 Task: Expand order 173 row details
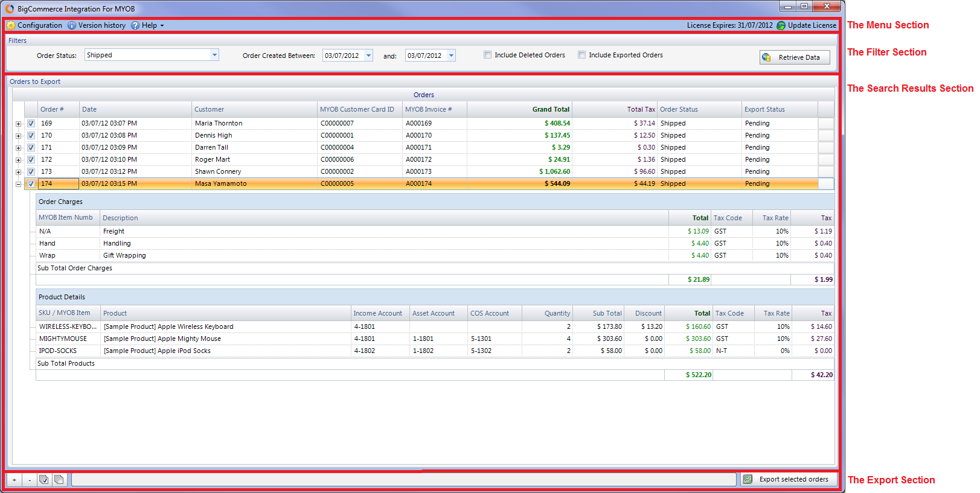point(18,172)
